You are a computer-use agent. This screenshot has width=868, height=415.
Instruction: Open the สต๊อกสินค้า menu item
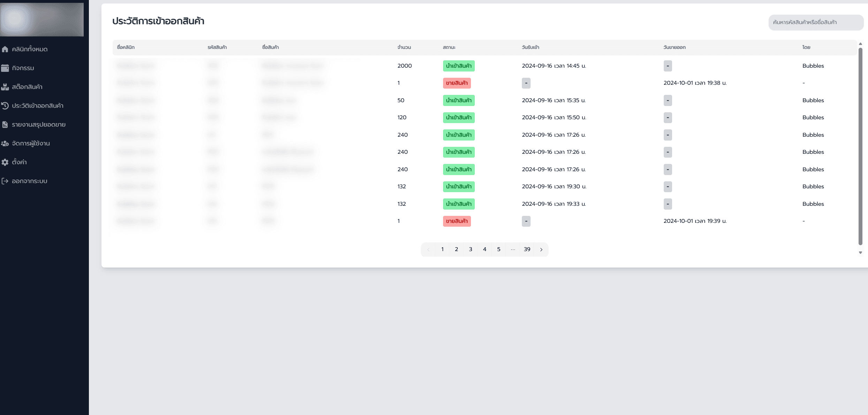click(x=27, y=87)
